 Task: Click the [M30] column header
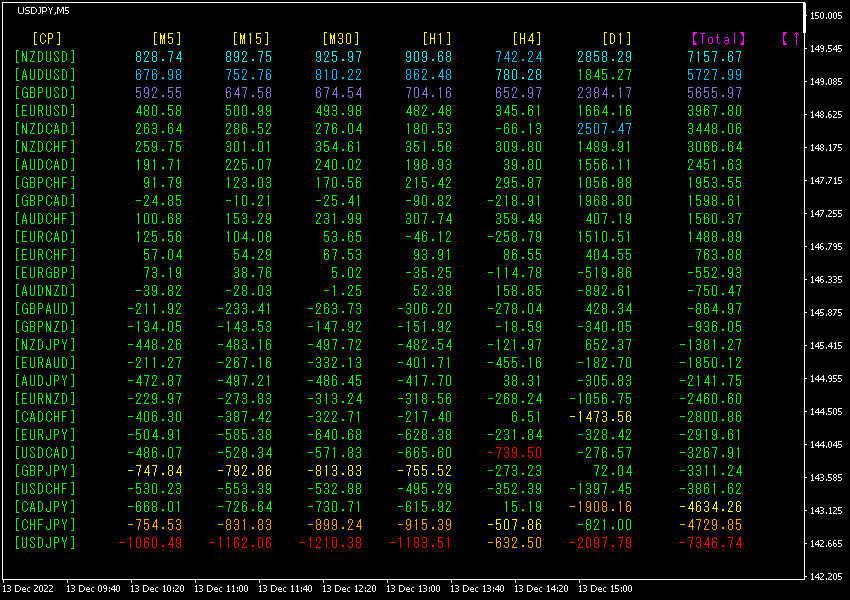(340, 38)
